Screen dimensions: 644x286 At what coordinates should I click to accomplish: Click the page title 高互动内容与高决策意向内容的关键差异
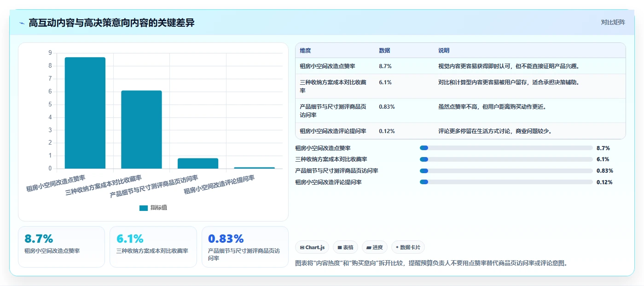111,23
